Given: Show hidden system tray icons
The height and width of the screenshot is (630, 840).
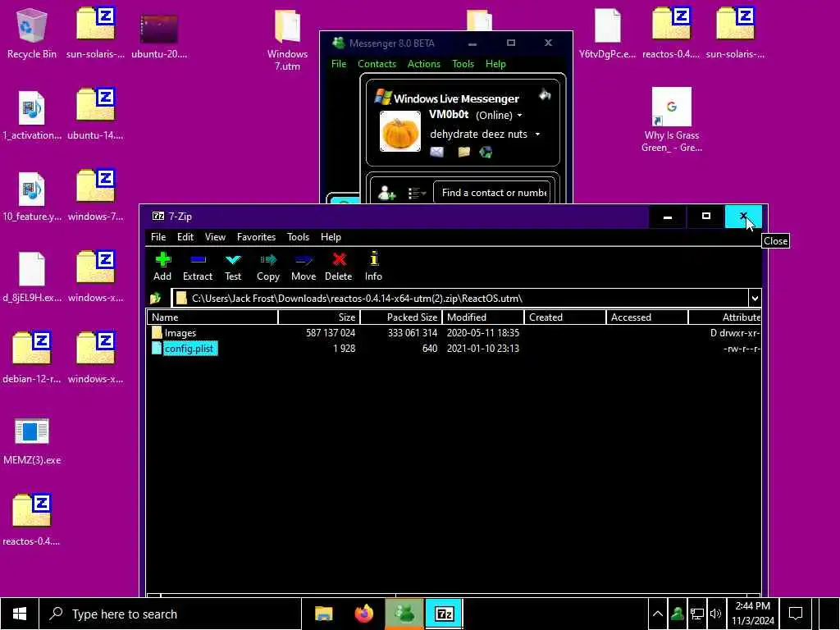Looking at the screenshot, I should 657,614.
